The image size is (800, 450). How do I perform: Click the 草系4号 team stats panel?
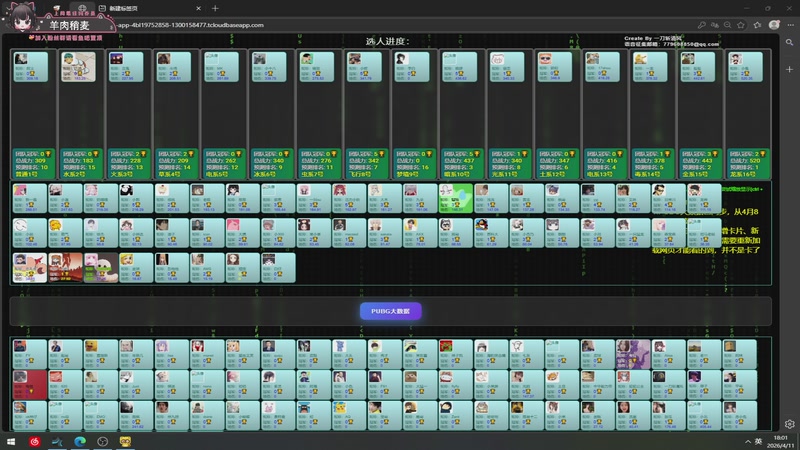pos(176,164)
